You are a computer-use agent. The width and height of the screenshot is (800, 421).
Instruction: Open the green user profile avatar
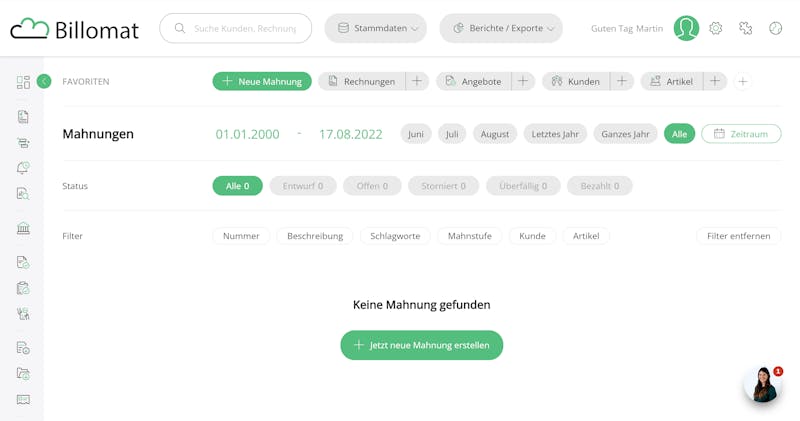686,28
